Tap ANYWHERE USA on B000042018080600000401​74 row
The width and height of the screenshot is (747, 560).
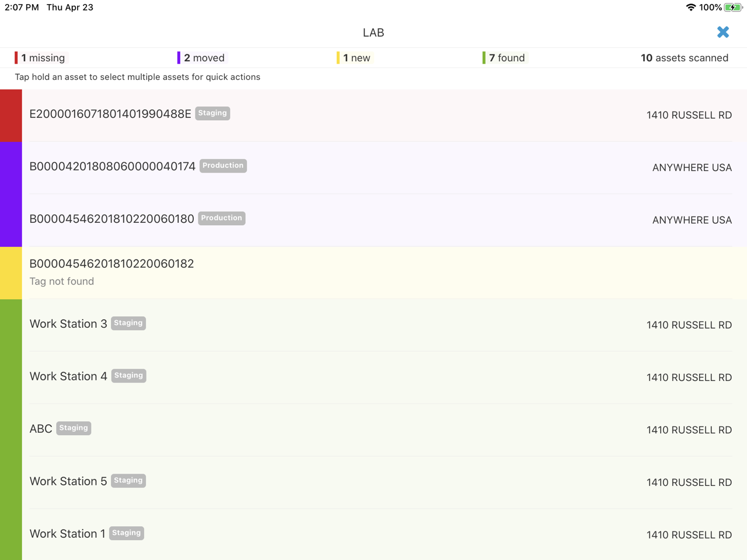692,168
